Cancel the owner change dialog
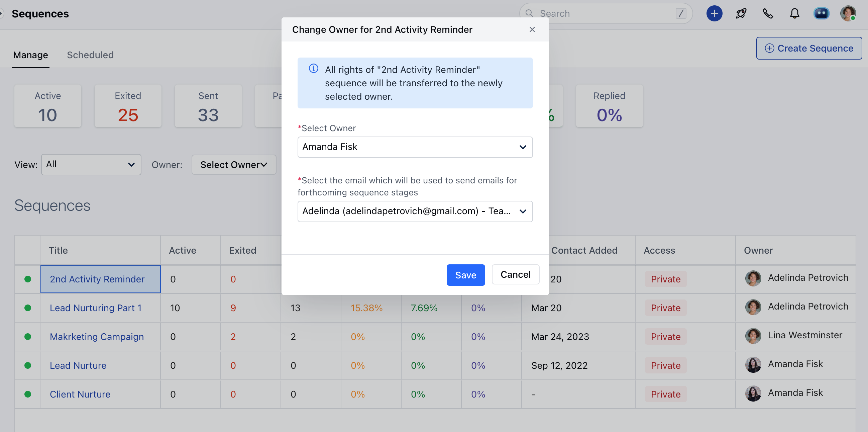The height and width of the screenshot is (432, 868). (x=515, y=274)
